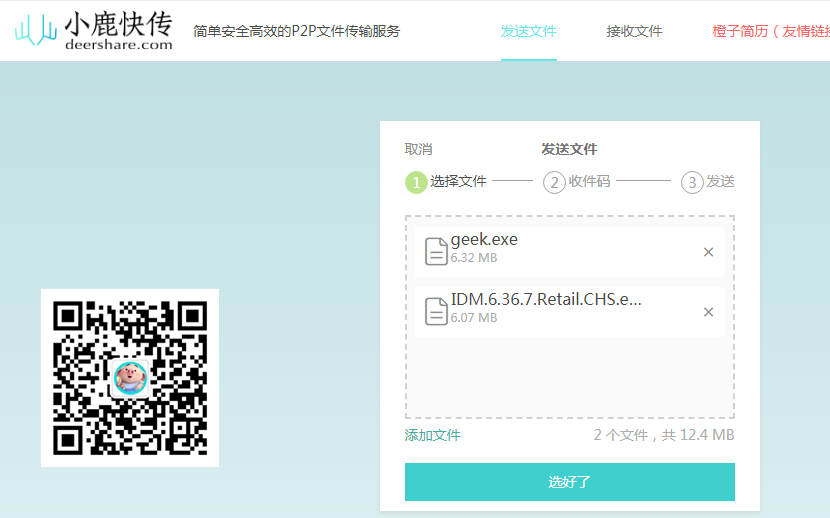Click the pig avatar in the QR code
The width and height of the screenshot is (830, 518).
pyautogui.click(x=130, y=378)
